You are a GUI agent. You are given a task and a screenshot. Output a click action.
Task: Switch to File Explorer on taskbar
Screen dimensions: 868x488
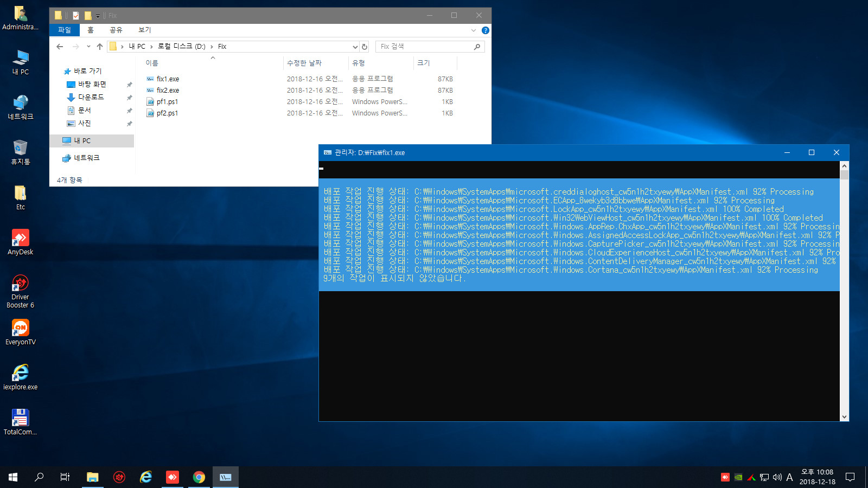(93, 477)
